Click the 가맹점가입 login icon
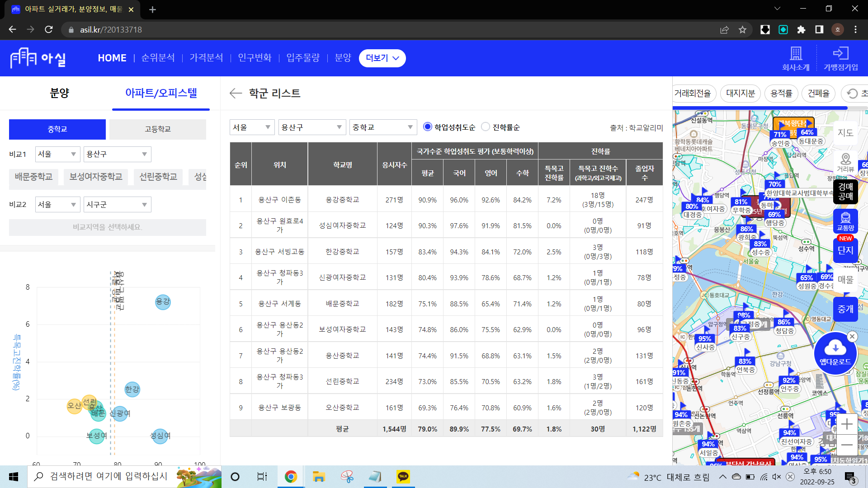The image size is (868, 488). coord(840,54)
